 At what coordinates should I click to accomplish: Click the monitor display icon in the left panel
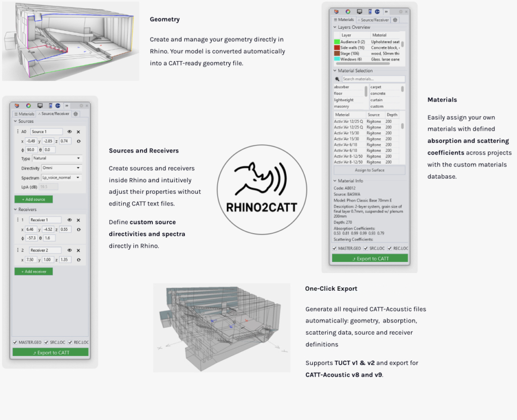40,106
